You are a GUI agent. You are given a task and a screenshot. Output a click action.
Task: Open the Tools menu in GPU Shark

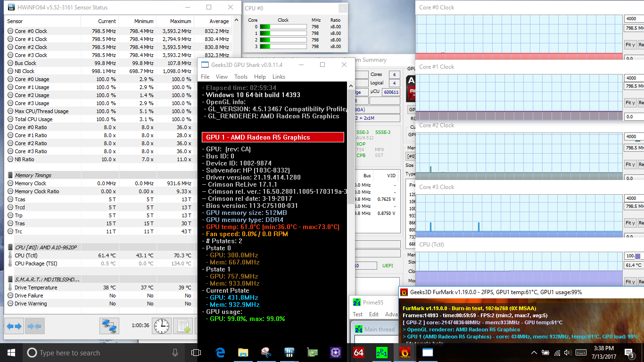(x=241, y=77)
